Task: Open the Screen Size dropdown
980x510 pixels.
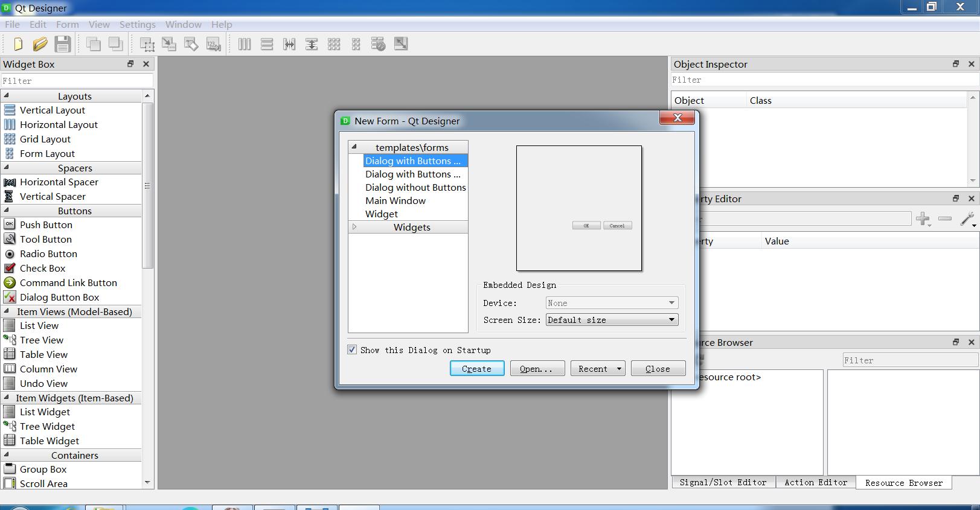Action: pos(612,320)
